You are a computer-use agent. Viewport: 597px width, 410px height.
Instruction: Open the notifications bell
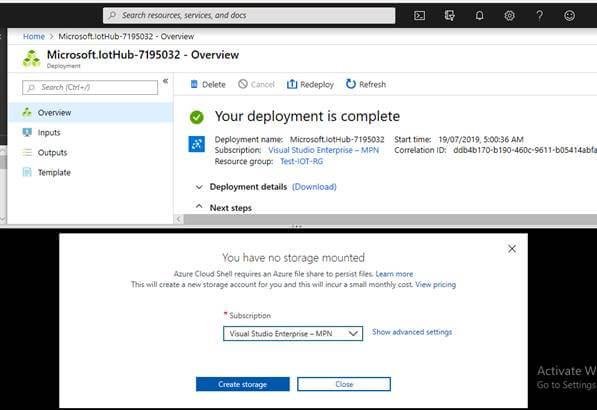point(479,16)
